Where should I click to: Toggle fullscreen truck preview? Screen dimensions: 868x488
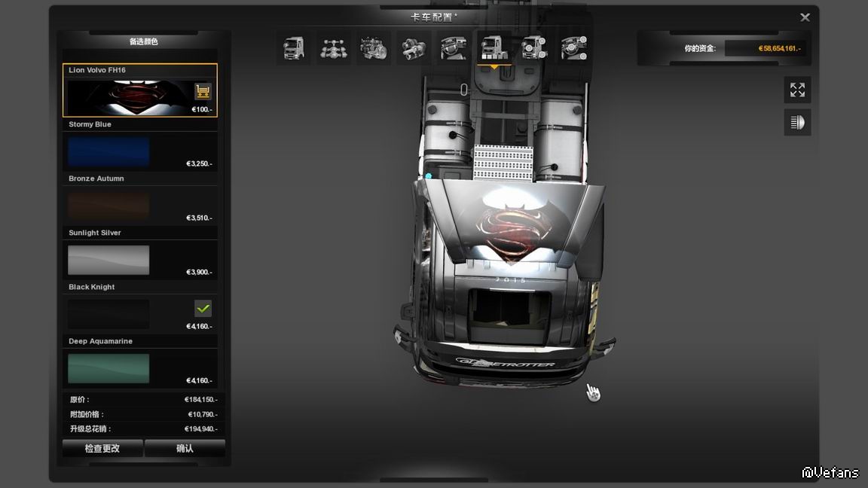pos(798,90)
